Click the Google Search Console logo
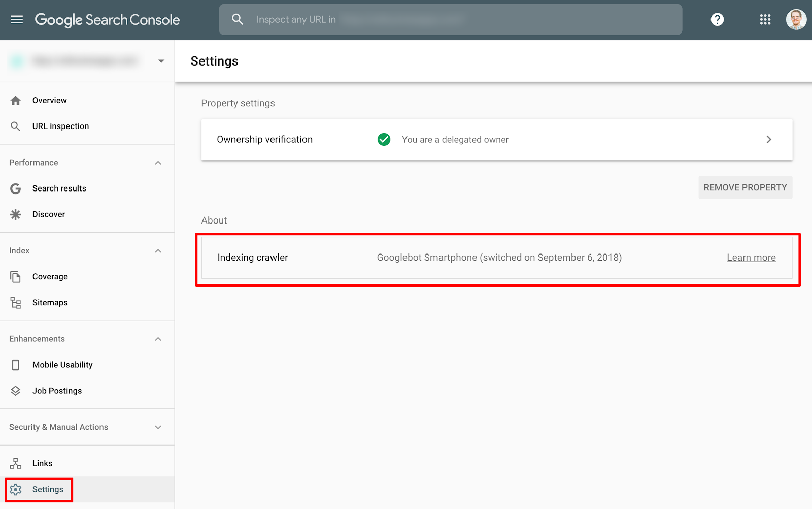This screenshot has width=812, height=509. coord(107,20)
